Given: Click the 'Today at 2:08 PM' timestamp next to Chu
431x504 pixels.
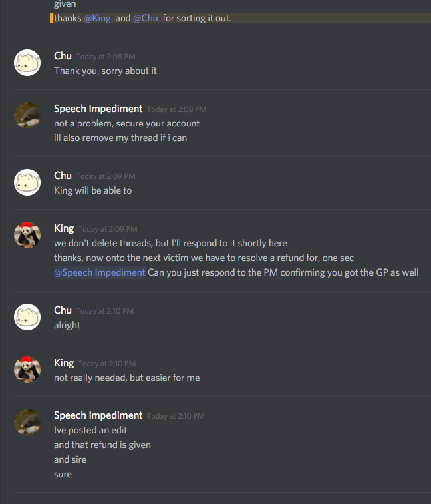Looking at the screenshot, I should click(106, 57).
